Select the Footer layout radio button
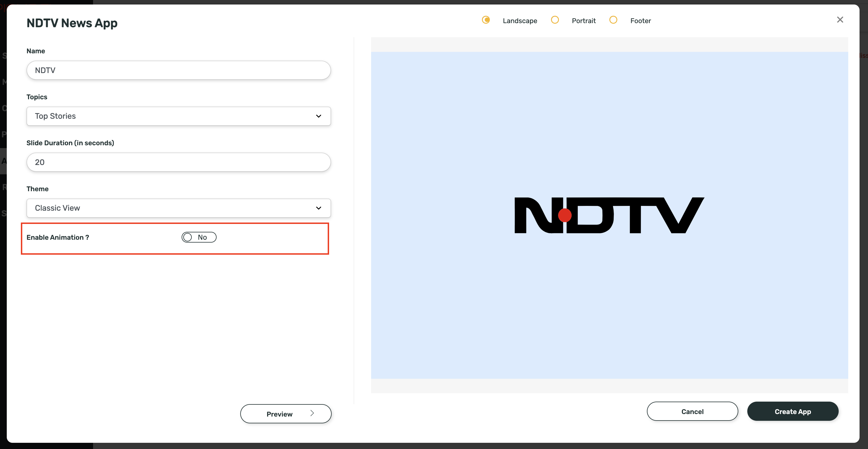Viewport: 868px width, 449px height. pyautogui.click(x=613, y=20)
